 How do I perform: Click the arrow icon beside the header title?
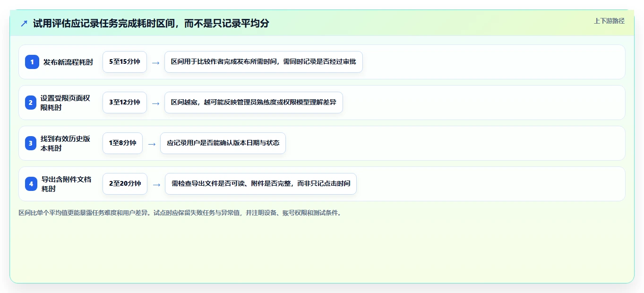tap(24, 23)
